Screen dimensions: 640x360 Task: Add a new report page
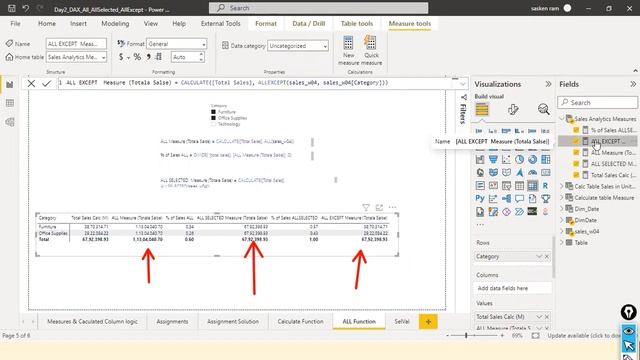(428, 322)
